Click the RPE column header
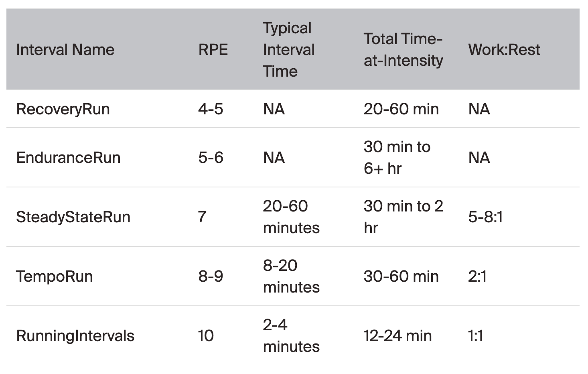The image size is (588, 374). tap(213, 50)
